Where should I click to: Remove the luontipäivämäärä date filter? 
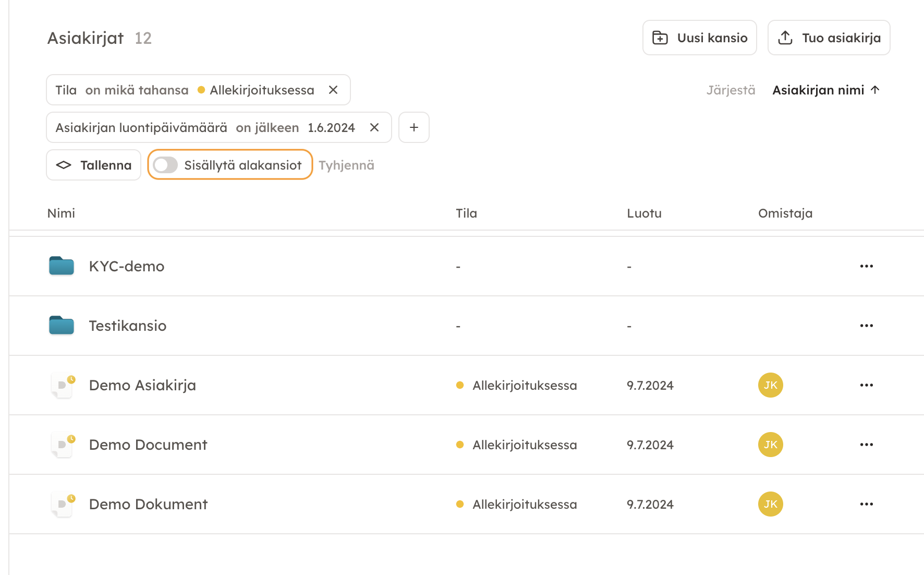pos(374,127)
